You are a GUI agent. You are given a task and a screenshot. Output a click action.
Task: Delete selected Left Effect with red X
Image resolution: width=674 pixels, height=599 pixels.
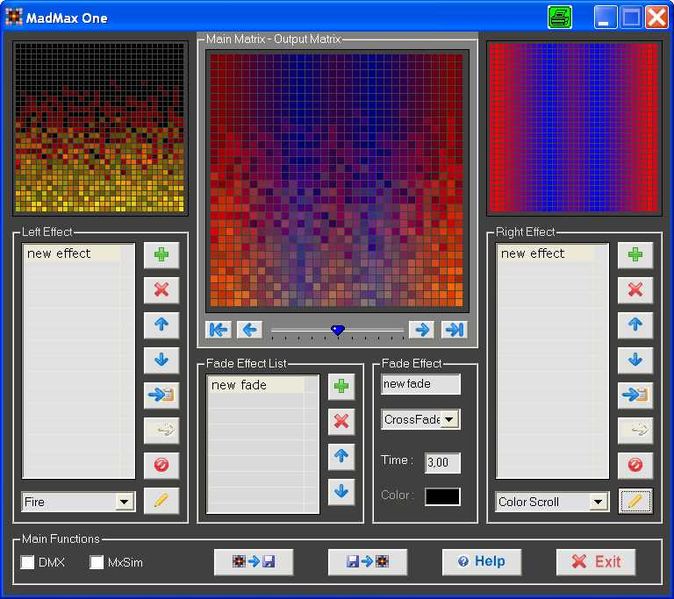tap(161, 290)
